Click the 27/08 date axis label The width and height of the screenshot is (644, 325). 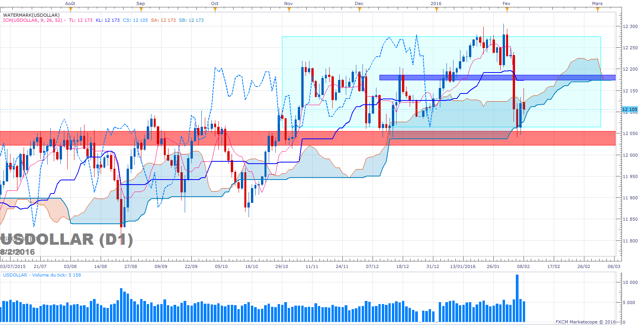131,266
